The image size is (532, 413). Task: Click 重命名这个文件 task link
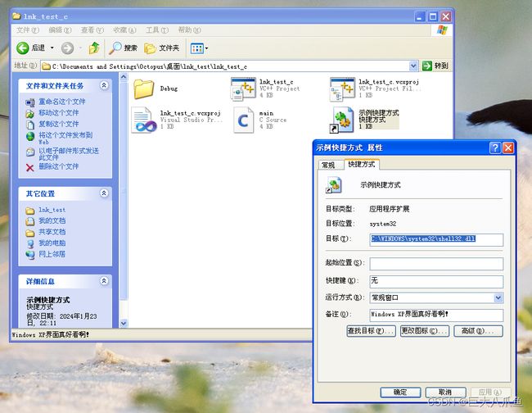click(62, 102)
